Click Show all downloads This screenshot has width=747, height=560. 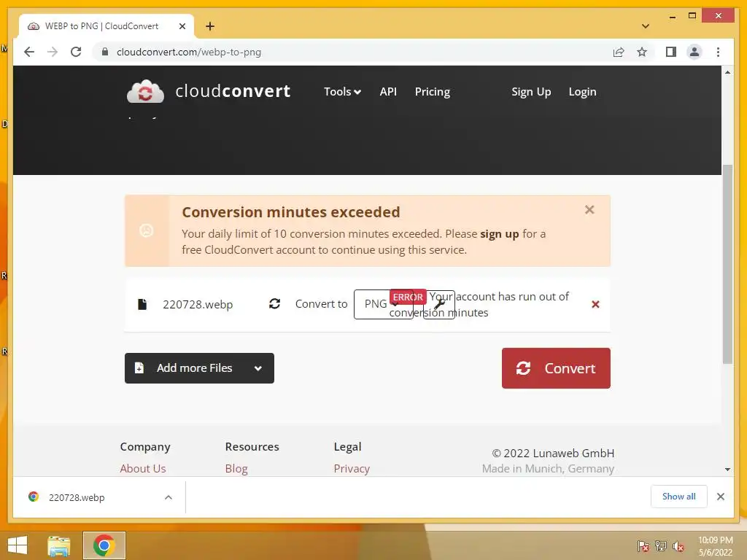click(678, 496)
